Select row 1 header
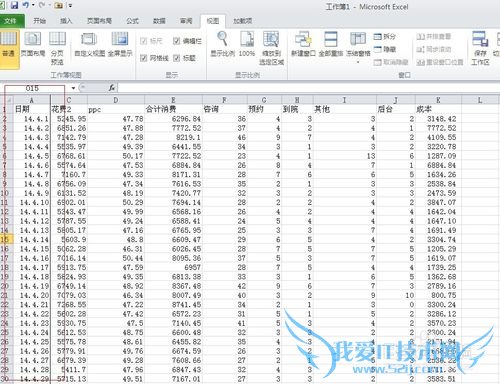Viewport: 500px width, 384px height. [6, 109]
